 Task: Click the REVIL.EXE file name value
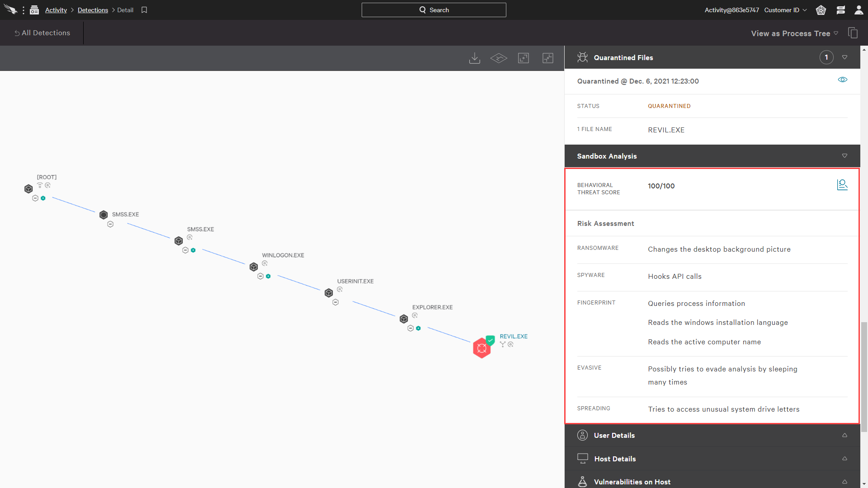tap(666, 130)
